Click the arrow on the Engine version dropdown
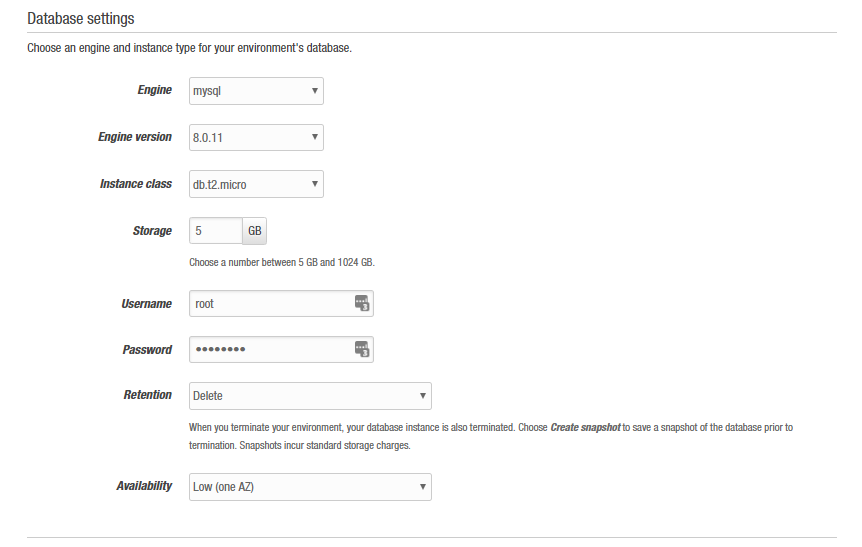Image resolution: width=862 pixels, height=547 pixels. [315, 137]
